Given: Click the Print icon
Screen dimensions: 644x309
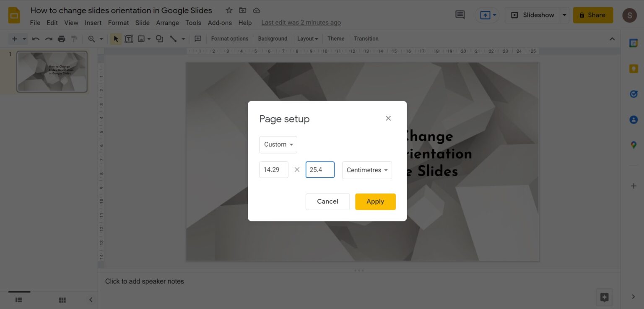Looking at the screenshot, I should 62,39.
